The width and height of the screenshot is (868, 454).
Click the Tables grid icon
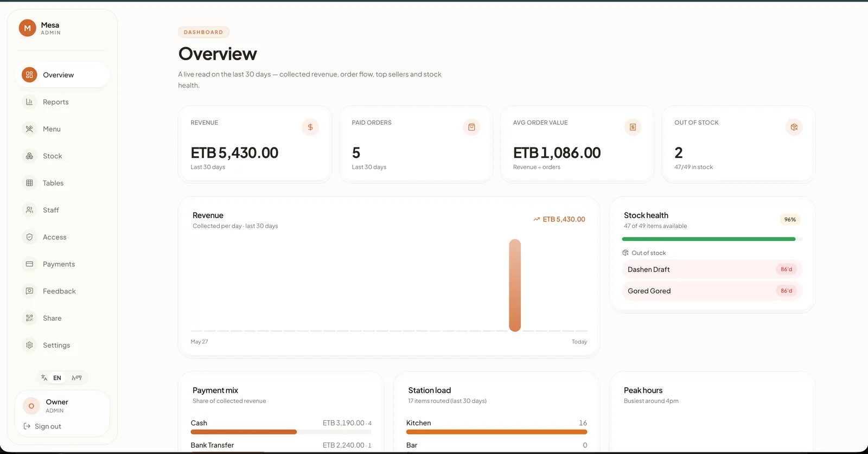(29, 183)
